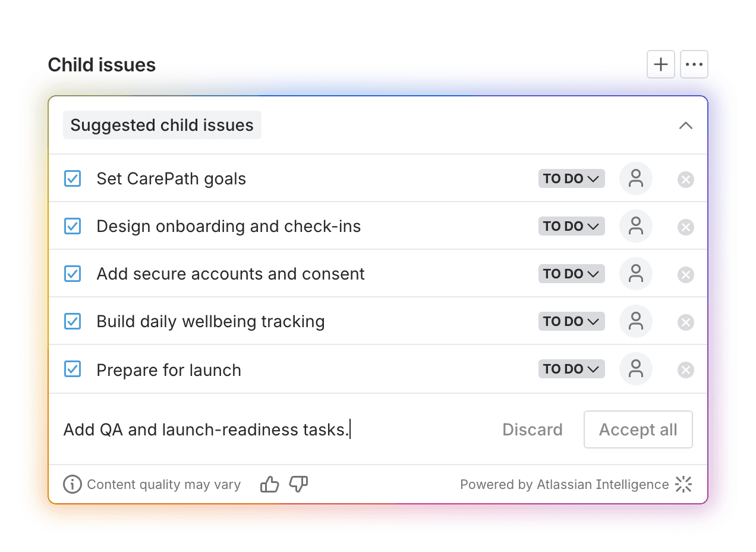This screenshot has width=756, height=552.
Task: Remove Design onboarding and check-ins suggestion
Action: (686, 227)
